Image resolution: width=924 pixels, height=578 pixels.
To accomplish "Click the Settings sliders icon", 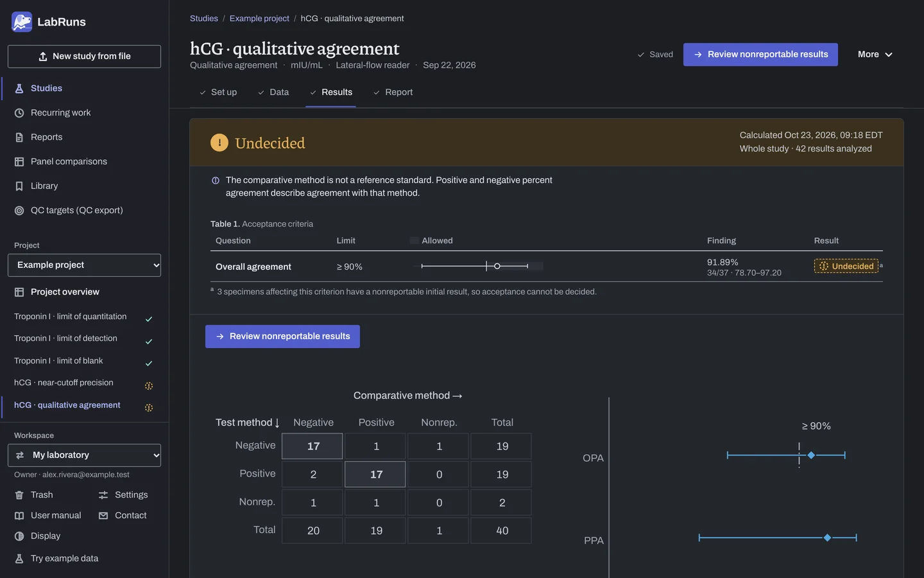I will tap(103, 495).
